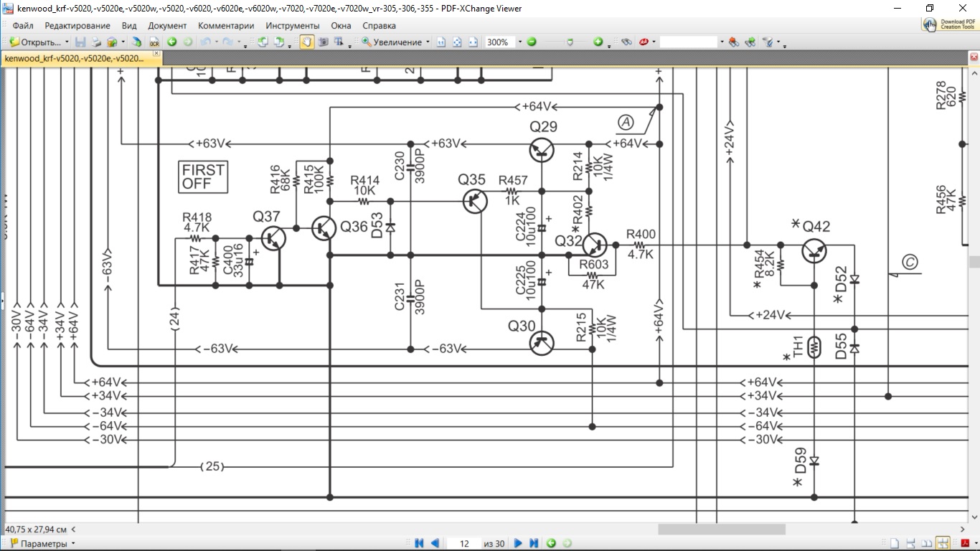Open the Инструменты menu
Screen dimensions: 980x551
[x=292, y=25]
